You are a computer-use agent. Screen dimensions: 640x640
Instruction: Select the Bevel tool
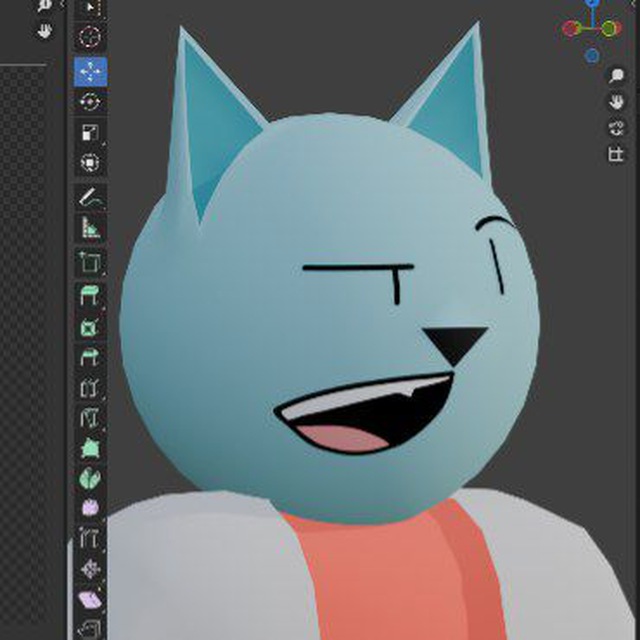point(90,357)
